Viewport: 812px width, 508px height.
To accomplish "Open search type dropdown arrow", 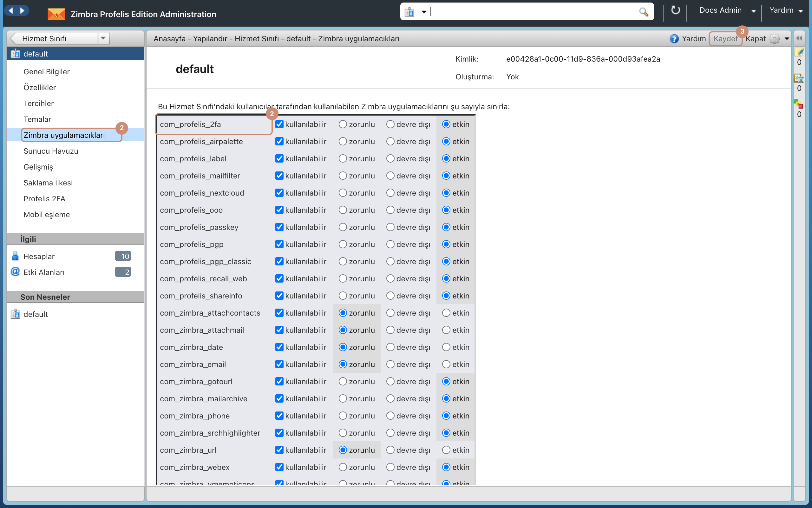I will pos(424,12).
